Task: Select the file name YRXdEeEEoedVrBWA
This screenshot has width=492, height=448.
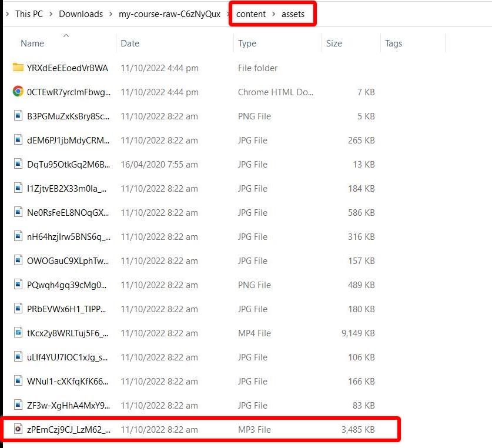Action: [68, 68]
